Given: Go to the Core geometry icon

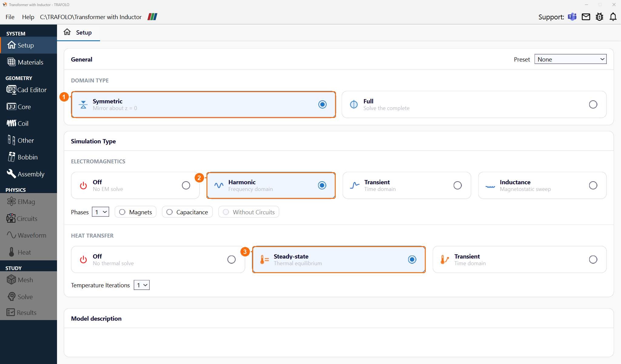Looking at the screenshot, I should click(11, 107).
